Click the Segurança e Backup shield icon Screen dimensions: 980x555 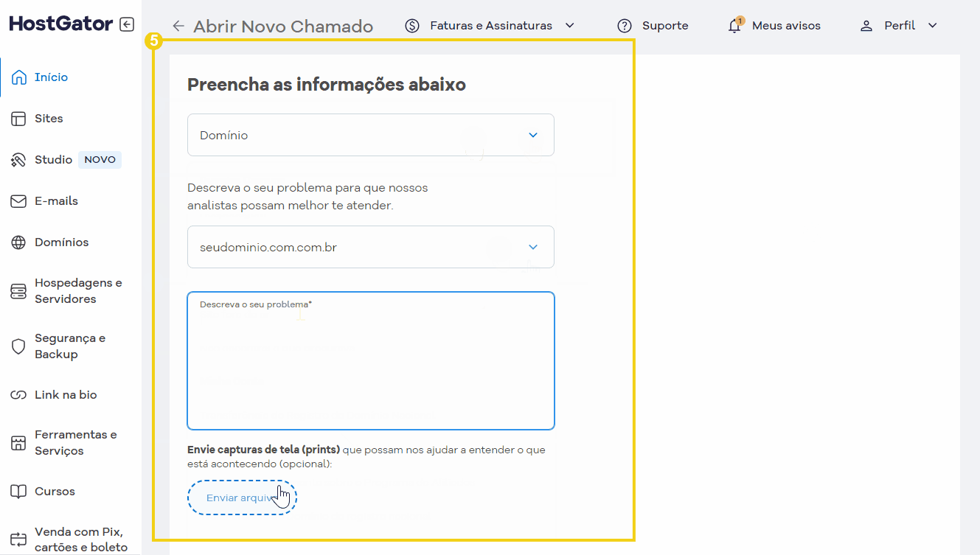(x=18, y=346)
